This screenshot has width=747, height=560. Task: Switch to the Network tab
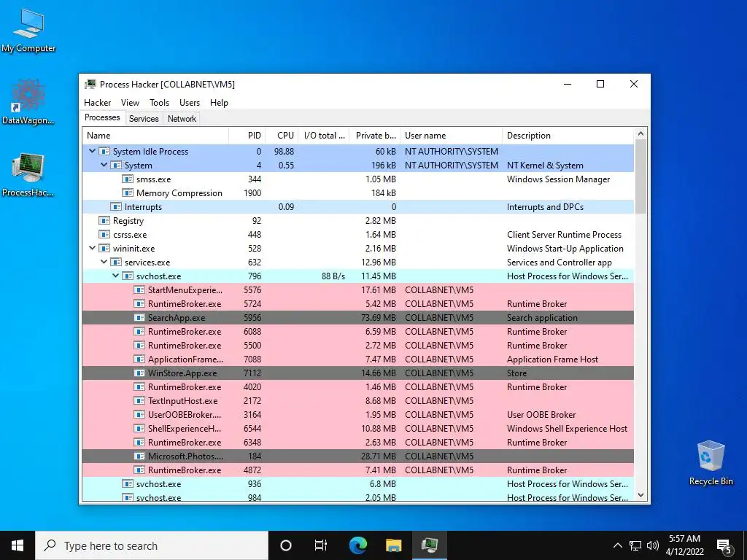(x=182, y=119)
